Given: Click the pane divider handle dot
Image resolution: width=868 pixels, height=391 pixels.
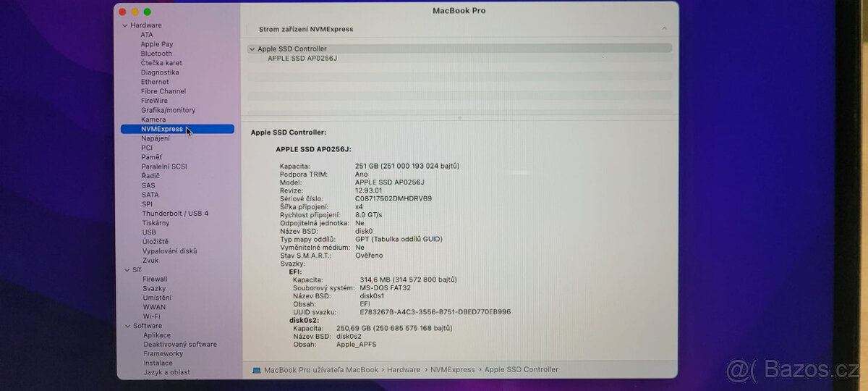Looking at the screenshot, I should [x=460, y=117].
